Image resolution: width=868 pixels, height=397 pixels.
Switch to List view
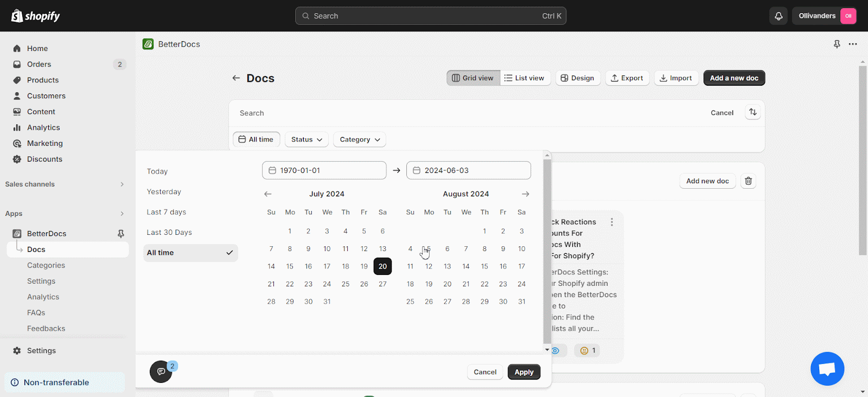525,78
